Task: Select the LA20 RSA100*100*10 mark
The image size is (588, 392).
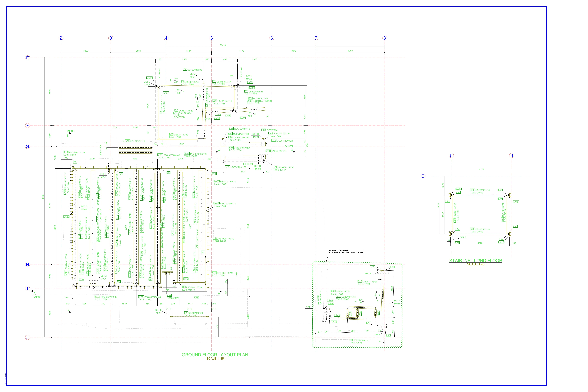Action: pyautogui.click(x=225, y=181)
